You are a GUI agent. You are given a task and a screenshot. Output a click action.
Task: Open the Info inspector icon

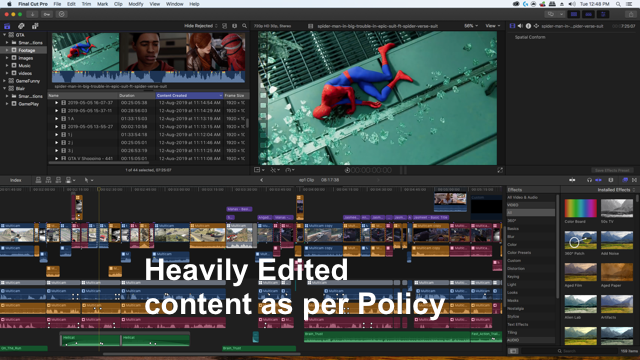tap(528, 26)
